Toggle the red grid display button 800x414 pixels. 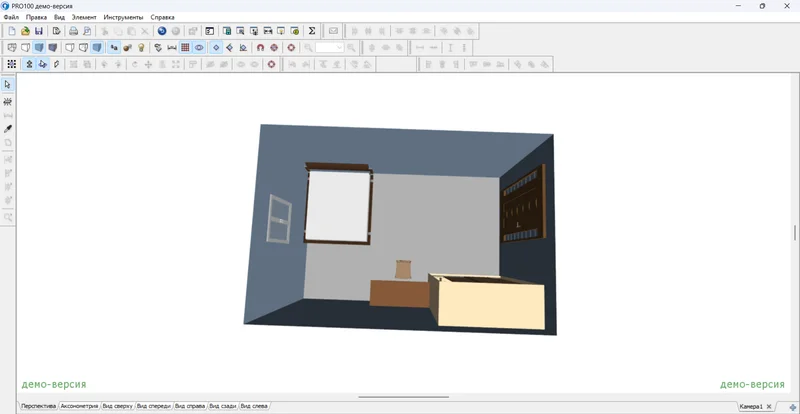click(x=185, y=47)
